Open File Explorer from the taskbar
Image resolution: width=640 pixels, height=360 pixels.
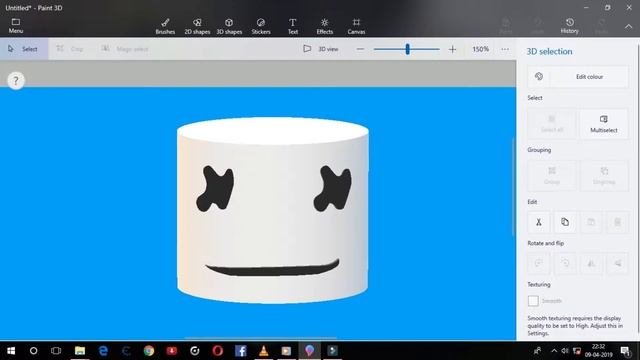(x=80, y=351)
